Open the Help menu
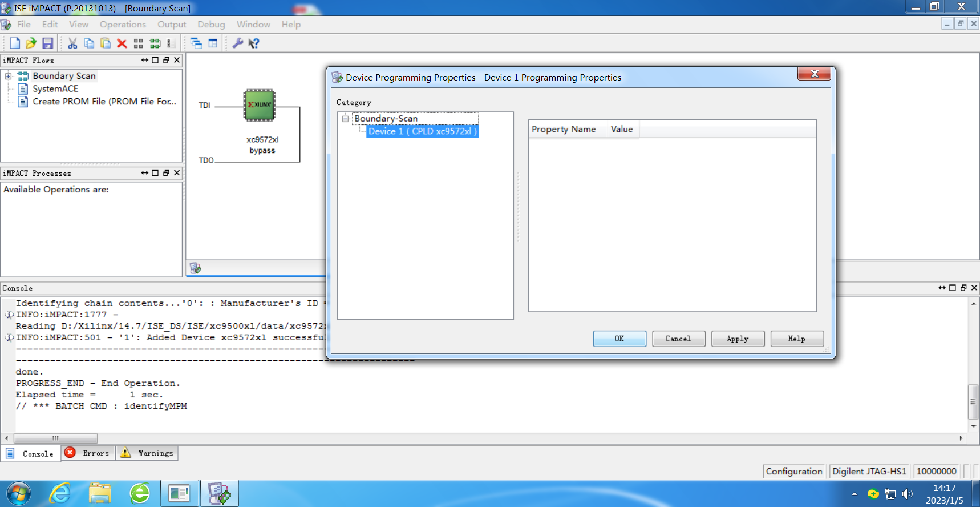Image resolution: width=980 pixels, height=507 pixels. point(291,25)
